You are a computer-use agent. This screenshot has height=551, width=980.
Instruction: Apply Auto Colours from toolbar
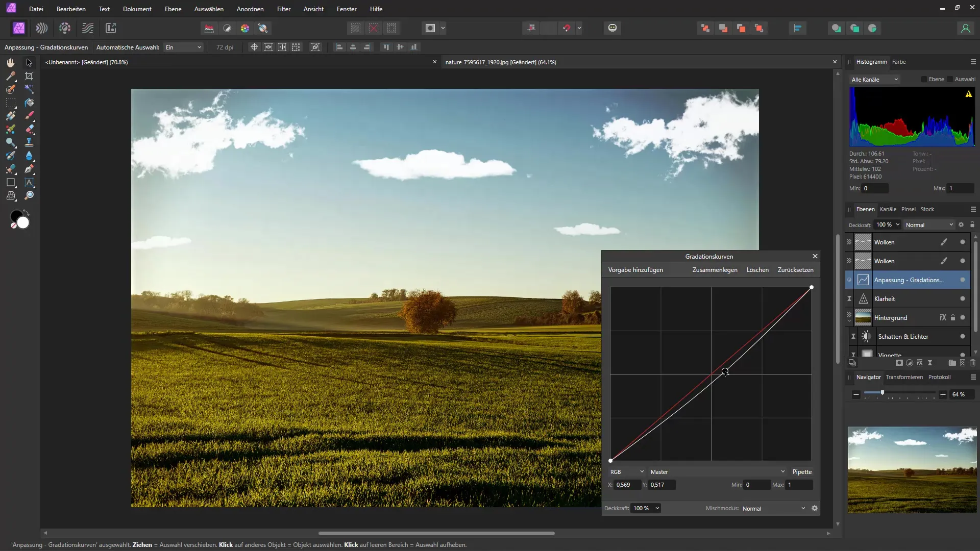point(245,28)
